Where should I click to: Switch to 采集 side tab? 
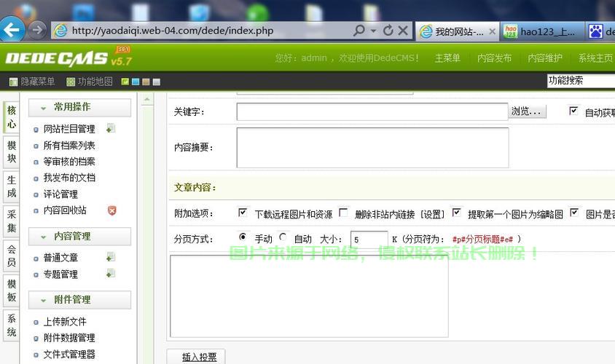(12, 221)
